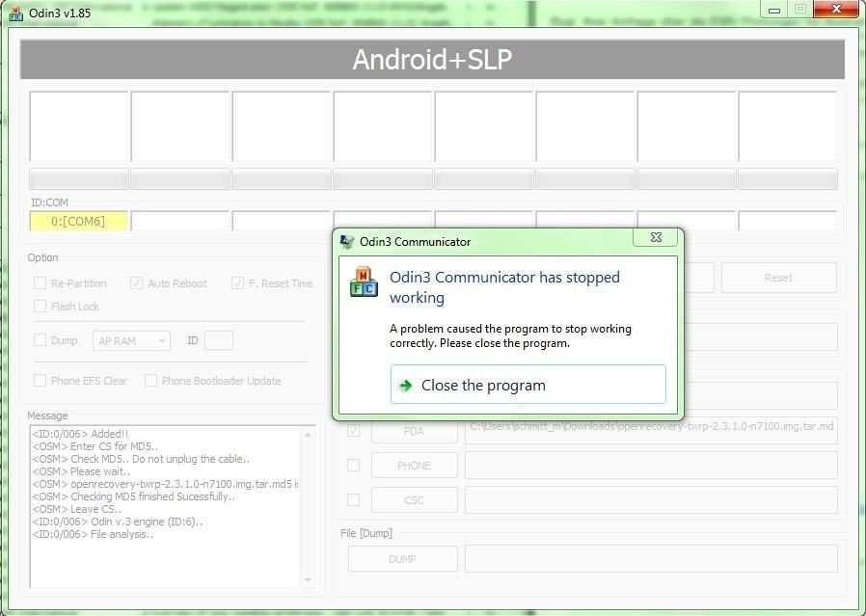Click the Odin3 app icon in title bar
The height and width of the screenshot is (616, 866).
[x=16, y=13]
